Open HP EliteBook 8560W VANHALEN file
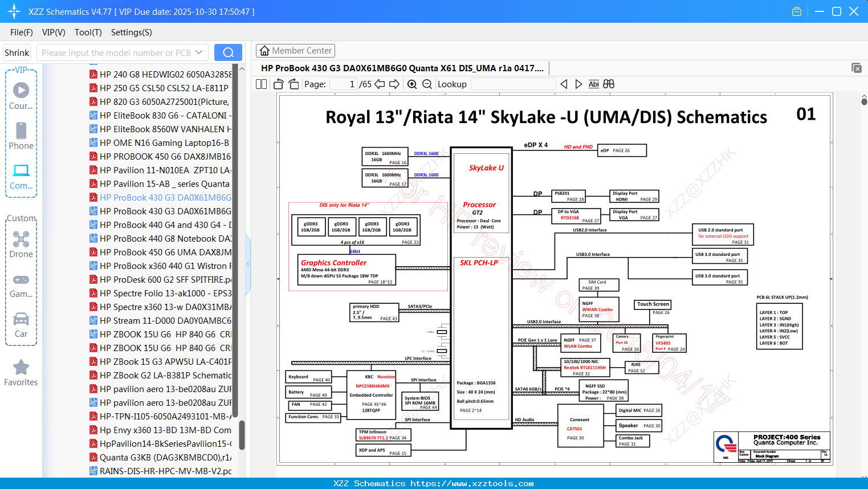 coord(161,129)
